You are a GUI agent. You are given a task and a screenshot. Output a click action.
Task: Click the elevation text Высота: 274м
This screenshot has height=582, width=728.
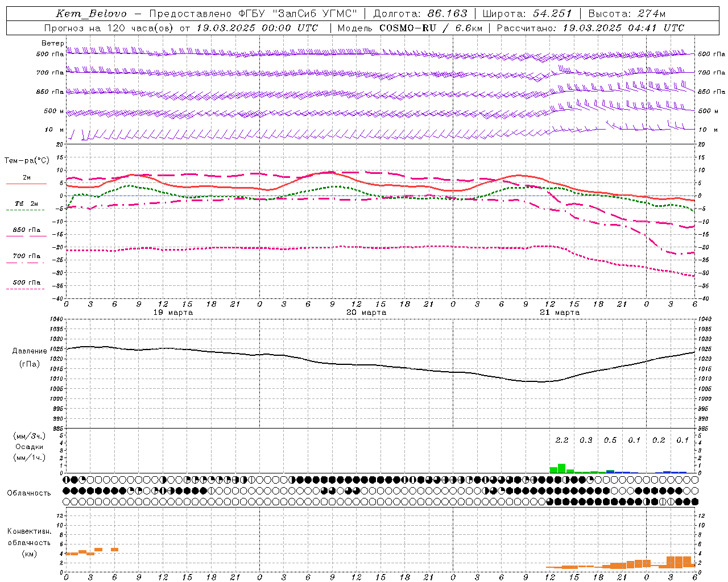click(627, 14)
